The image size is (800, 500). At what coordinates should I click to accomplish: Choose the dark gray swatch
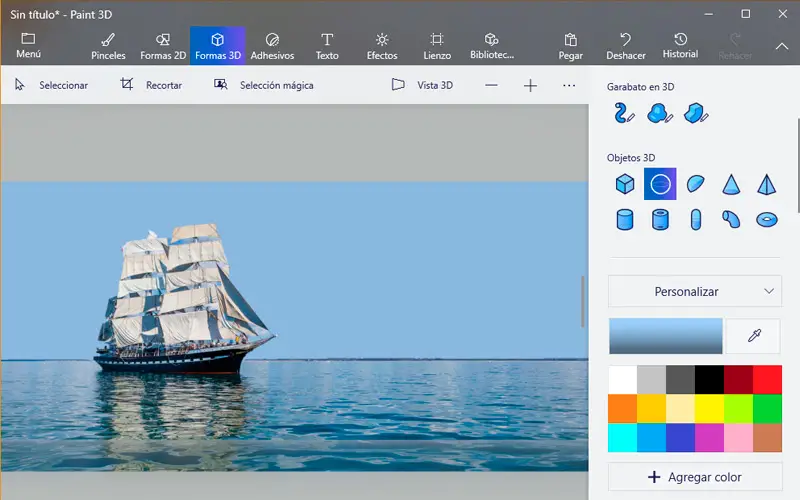point(680,380)
